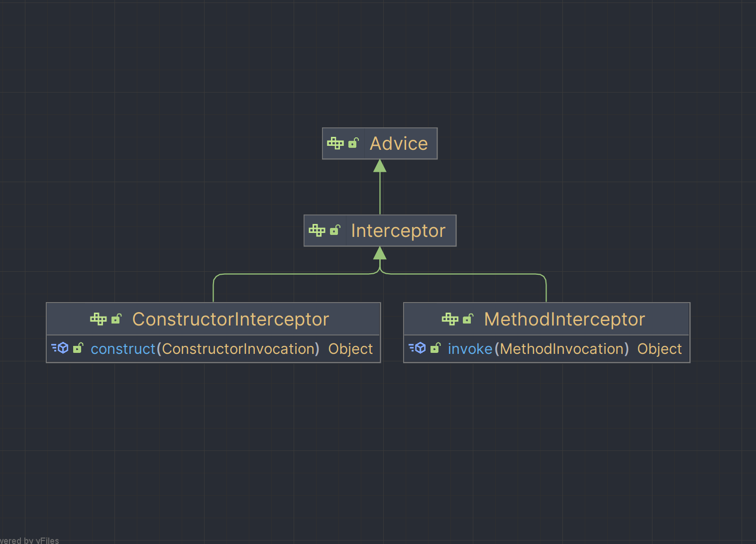
Task: Click the lock icon in construct method row
Action: (78, 348)
